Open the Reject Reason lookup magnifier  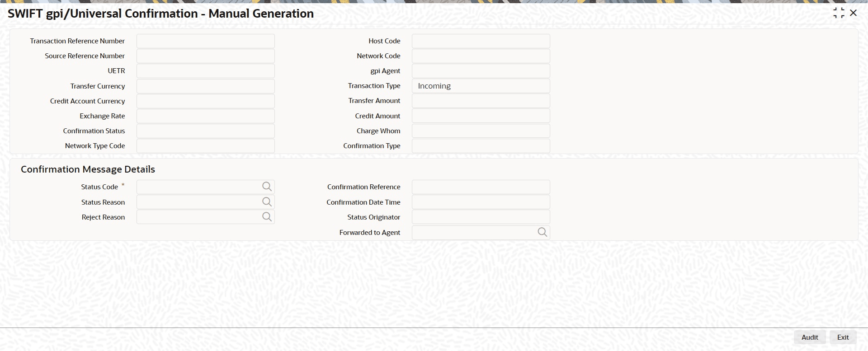267,217
